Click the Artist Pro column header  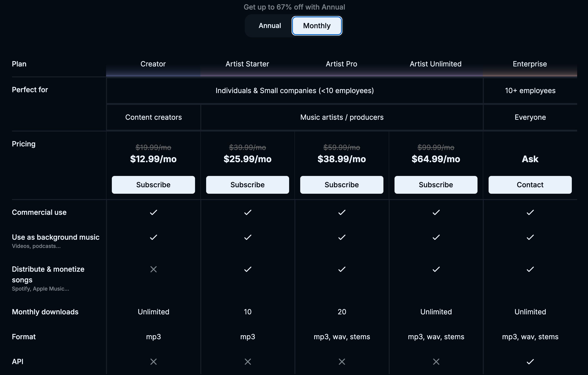pyautogui.click(x=341, y=64)
